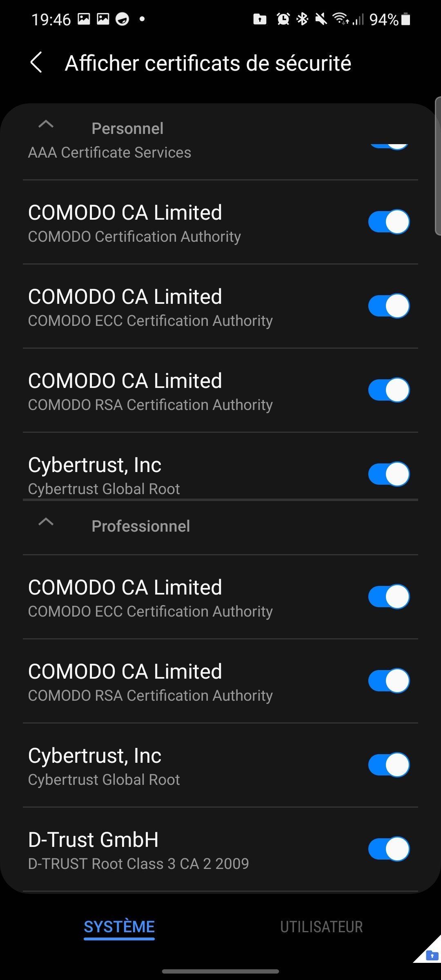
Task: Tap the Bluetooth status bar icon
Action: [x=303, y=19]
